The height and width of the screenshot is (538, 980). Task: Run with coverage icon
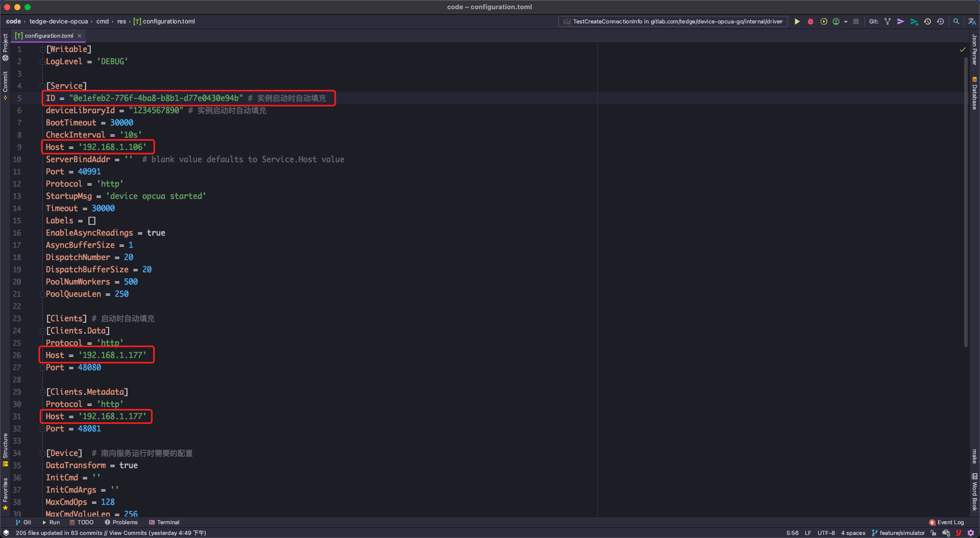pos(823,21)
